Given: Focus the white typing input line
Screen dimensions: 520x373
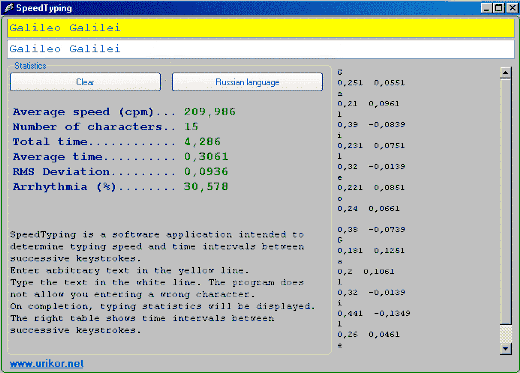Looking at the screenshot, I should pyautogui.click(x=261, y=49).
